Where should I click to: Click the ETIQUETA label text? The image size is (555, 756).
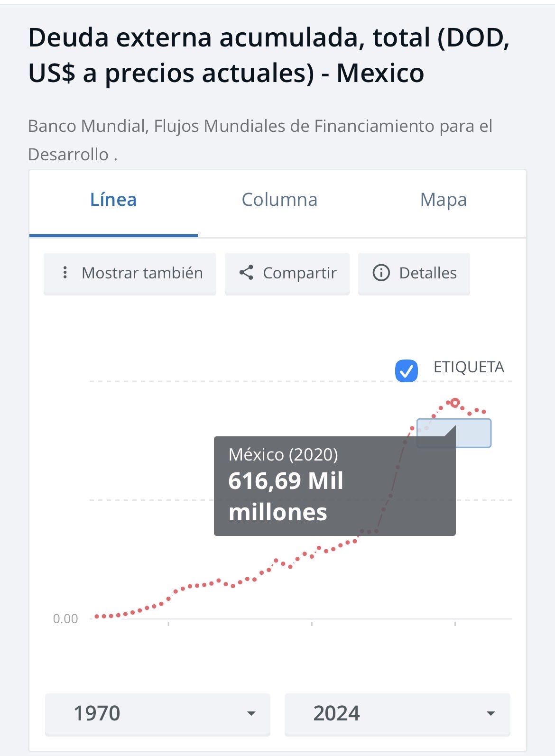click(x=469, y=367)
